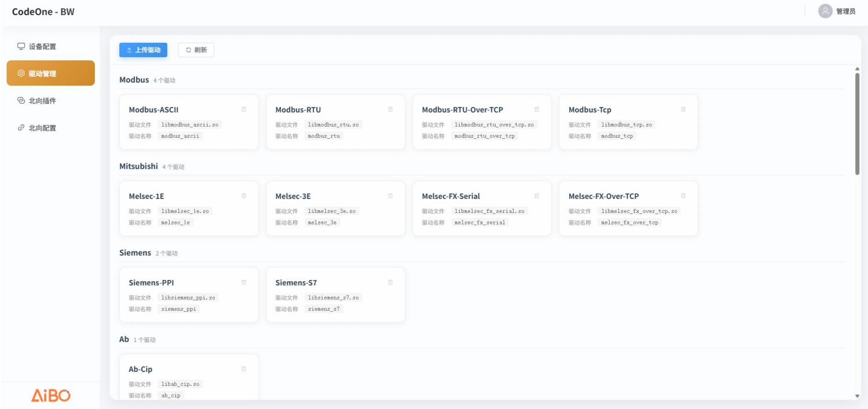This screenshot has width=868, height=409.
Task: Click the libsiemens_s7.so file tag
Action: 334,297
